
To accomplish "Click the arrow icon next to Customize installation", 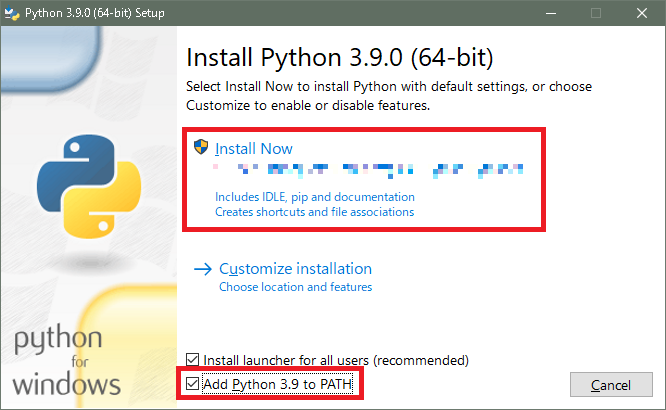I will (x=203, y=269).
